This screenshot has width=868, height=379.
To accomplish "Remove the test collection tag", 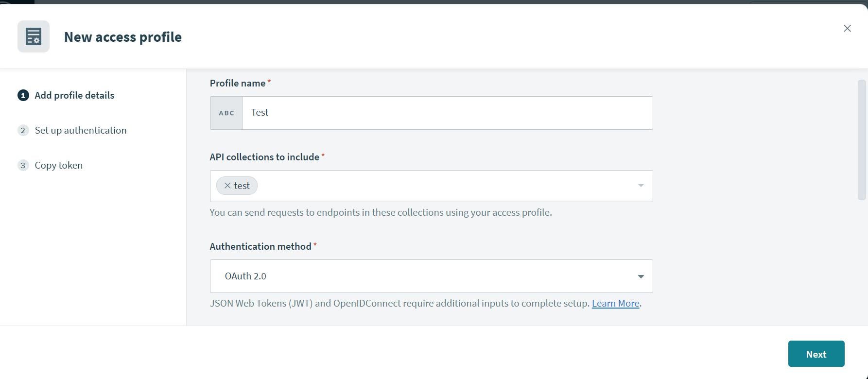I will [x=227, y=186].
